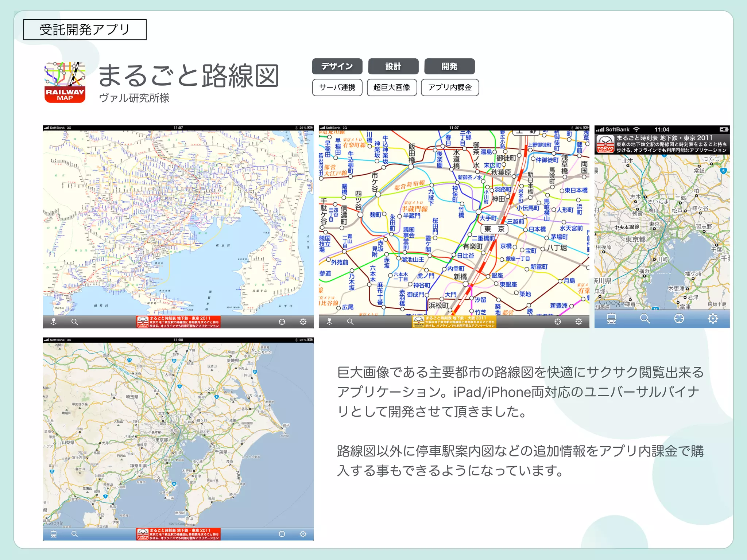747x560 pixels.
Task: Click 八丁堀 station on subway map
Action: (x=557, y=248)
